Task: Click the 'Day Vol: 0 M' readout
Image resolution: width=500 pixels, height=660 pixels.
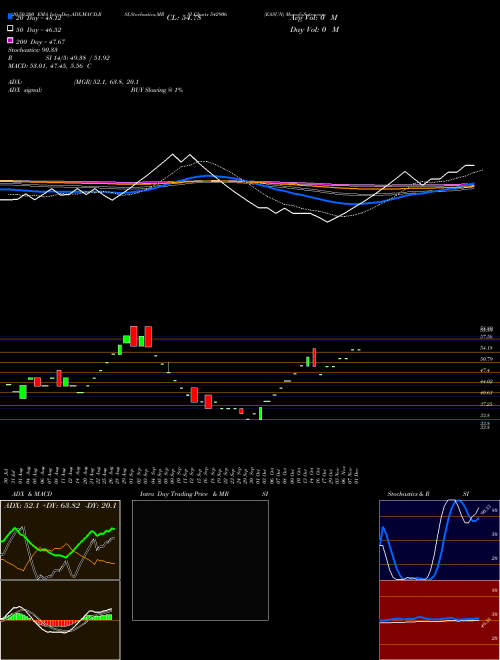Action: tap(314, 29)
